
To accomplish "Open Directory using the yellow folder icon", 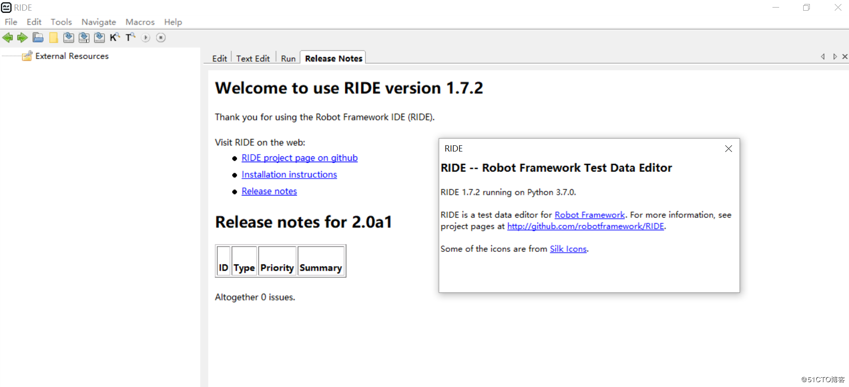I will (53, 37).
